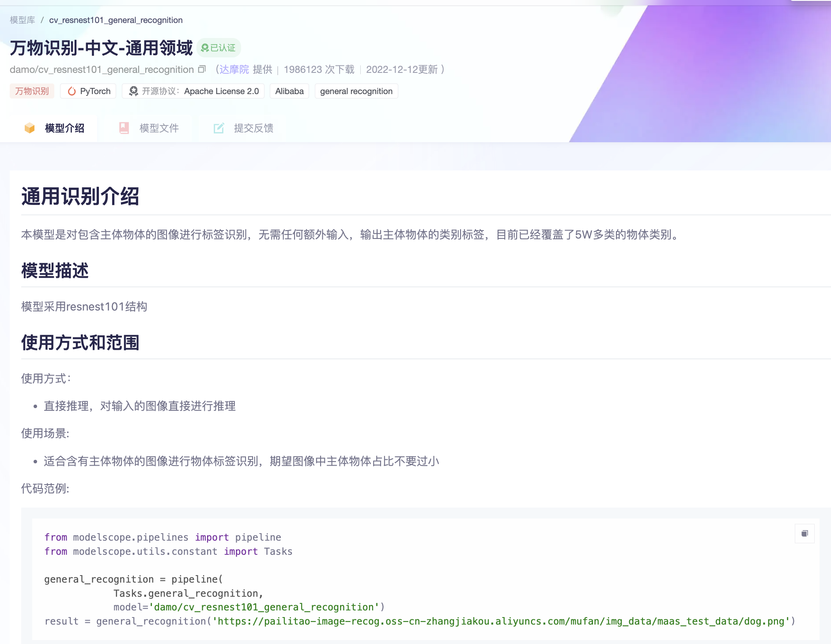
Task: Click the model string 'damo/cv_resnest101_general_recognition' in code
Action: click(264, 607)
